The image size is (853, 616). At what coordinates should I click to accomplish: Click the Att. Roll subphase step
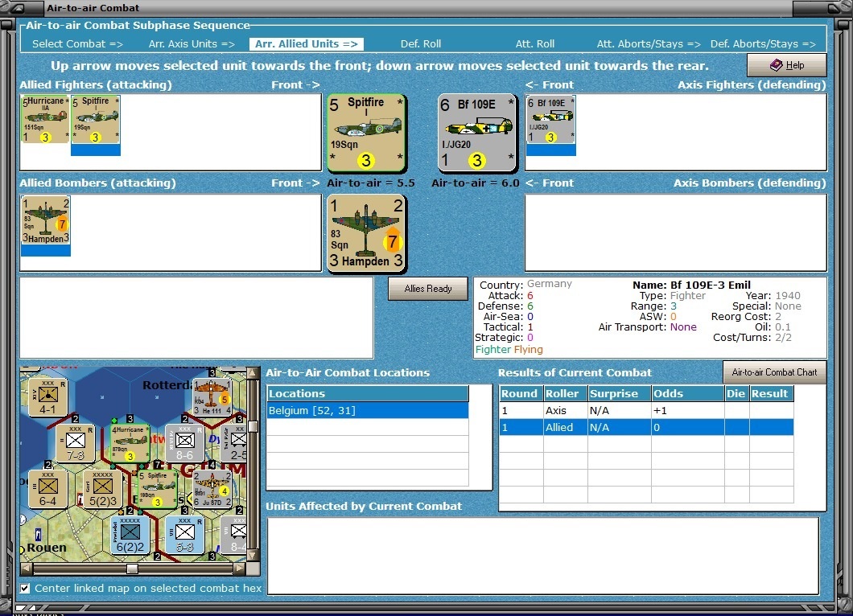tap(535, 43)
